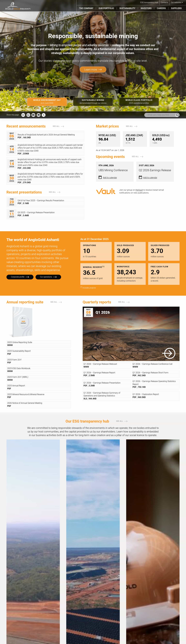Open 2025 Online Reporting Suite
Screen dimensions: 186x644
pos(39,344)
